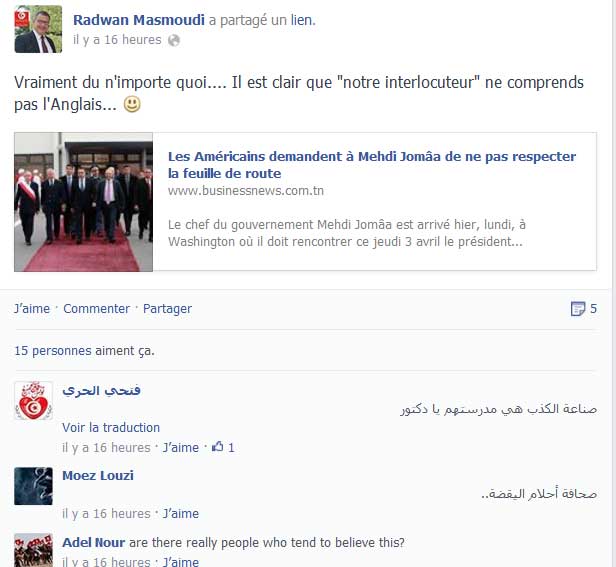View who likes: 15 personnes aiment ça
616x567 pixels.
pos(84,350)
